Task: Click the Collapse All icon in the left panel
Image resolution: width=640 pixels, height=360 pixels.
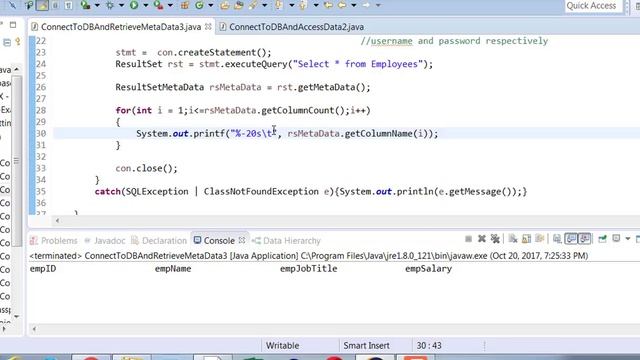Action: click(x=7, y=42)
